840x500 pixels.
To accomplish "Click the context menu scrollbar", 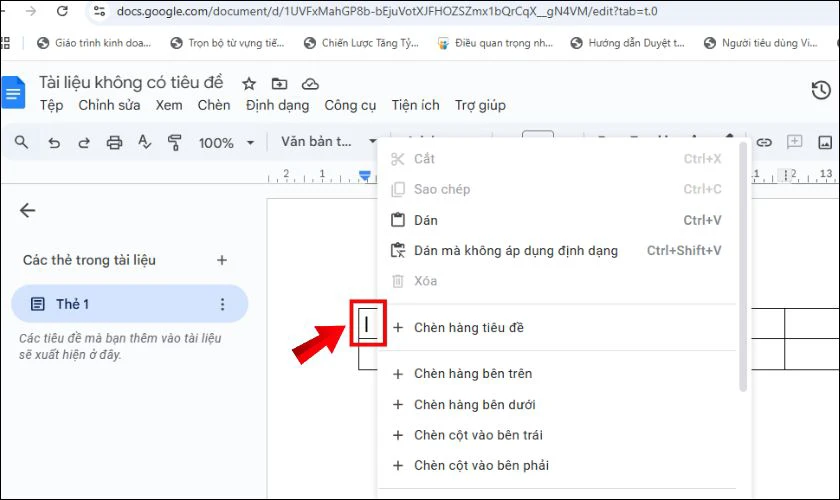I will click(x=742, y=268).
